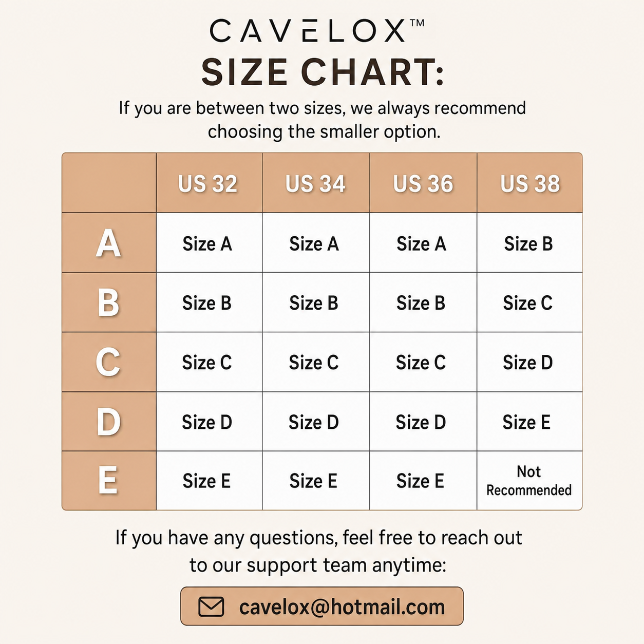The width and height of the screenshot is (644, 644).
Task: Click the row header letter C
Action: click(108, 362)
